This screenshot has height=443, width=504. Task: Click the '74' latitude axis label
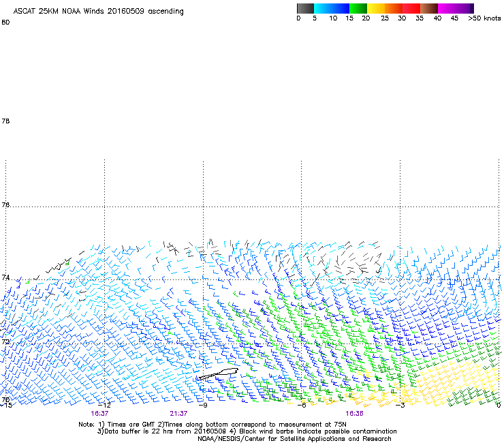point(5,277)
